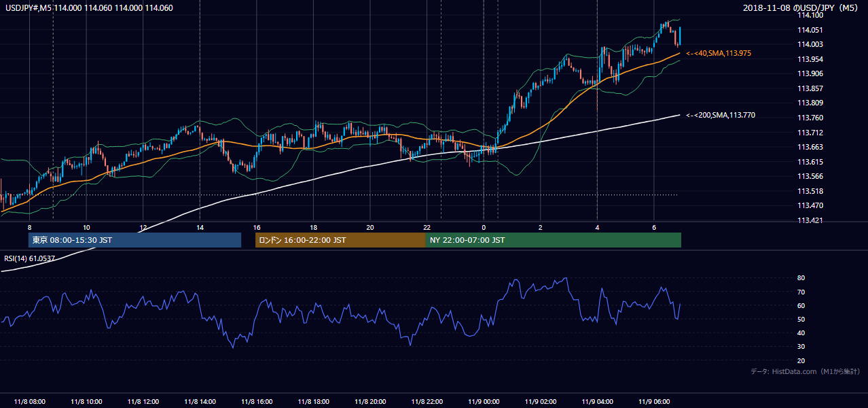Click bottom date label 11/8 22:00
868x408 pixels.
pos(427,402)
